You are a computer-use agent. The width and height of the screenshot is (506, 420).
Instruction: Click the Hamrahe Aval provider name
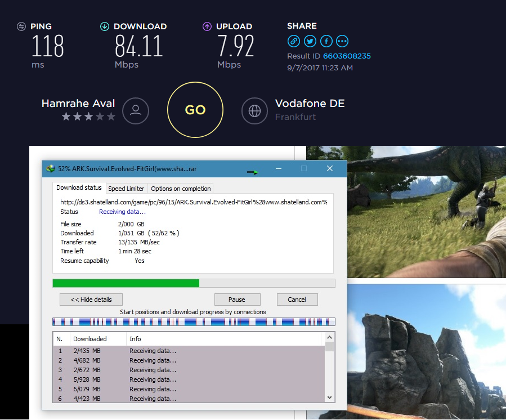pos(78,103)
